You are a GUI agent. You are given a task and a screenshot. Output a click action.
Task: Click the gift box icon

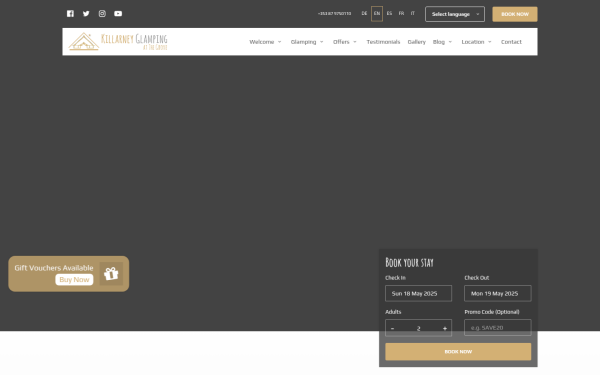click(x=111, y=274)
